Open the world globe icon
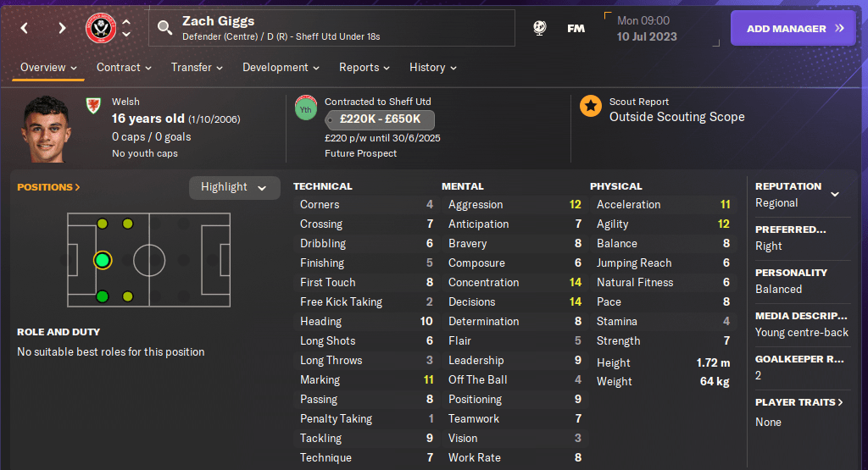The width and height of the screenshot is (868, 470). coord(539,28)
